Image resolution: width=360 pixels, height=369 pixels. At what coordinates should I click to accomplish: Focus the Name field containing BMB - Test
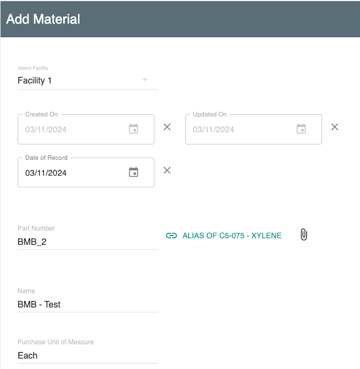(88, 304)
